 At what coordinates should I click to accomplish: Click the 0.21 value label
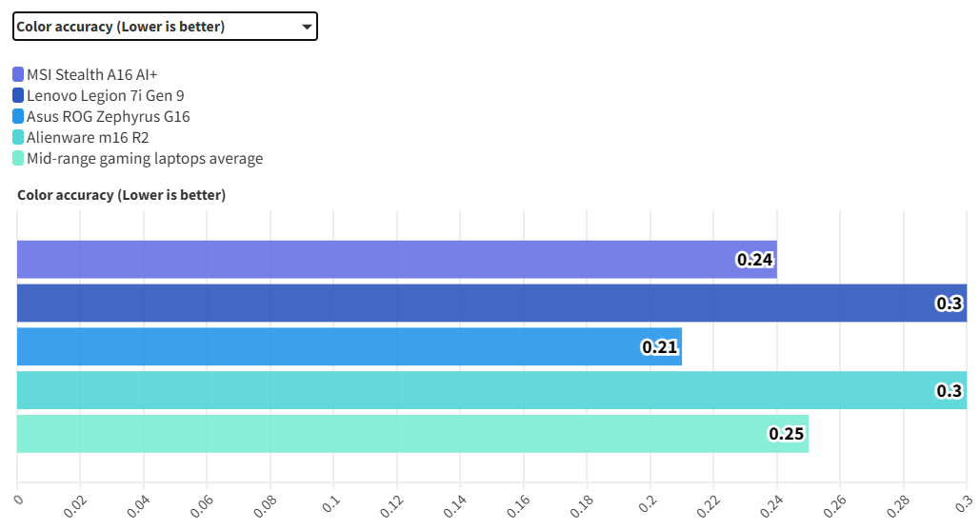(660, 347)
